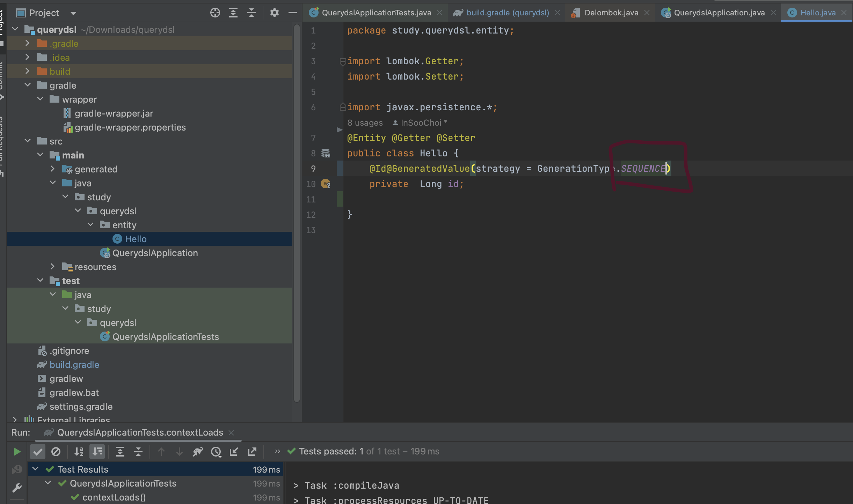Collapse all test results nodes
853x504 pixels.
[x=138, y=452]
